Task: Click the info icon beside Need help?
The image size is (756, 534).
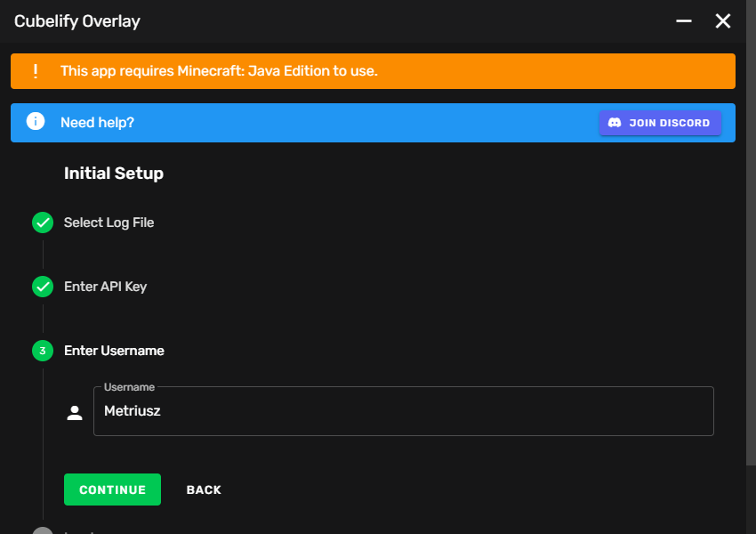Action: 36,122
